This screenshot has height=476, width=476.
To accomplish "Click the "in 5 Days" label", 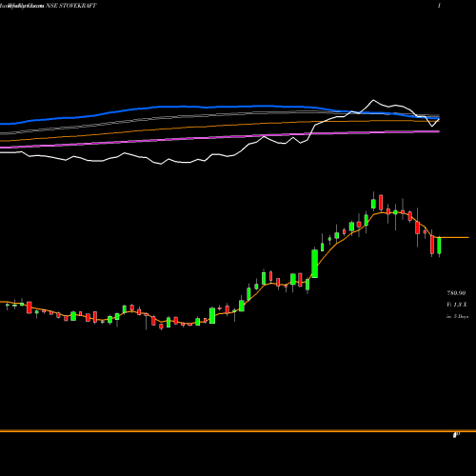I will [457, 316].
